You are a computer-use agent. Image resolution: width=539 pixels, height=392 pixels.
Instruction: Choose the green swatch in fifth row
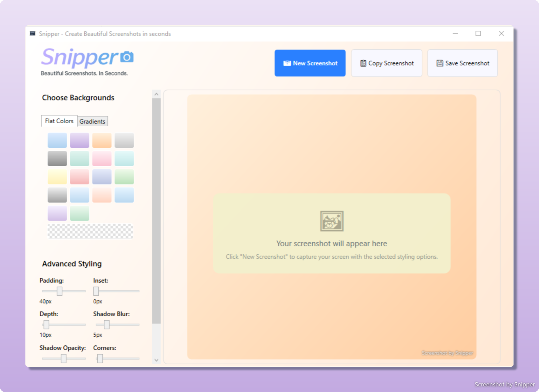[80, 213]
